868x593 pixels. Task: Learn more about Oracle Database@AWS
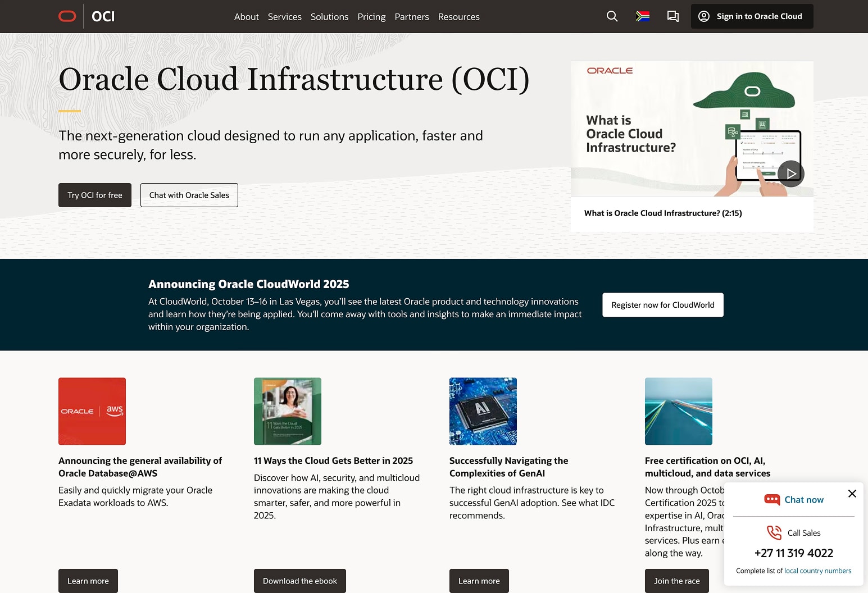(88, 581)
